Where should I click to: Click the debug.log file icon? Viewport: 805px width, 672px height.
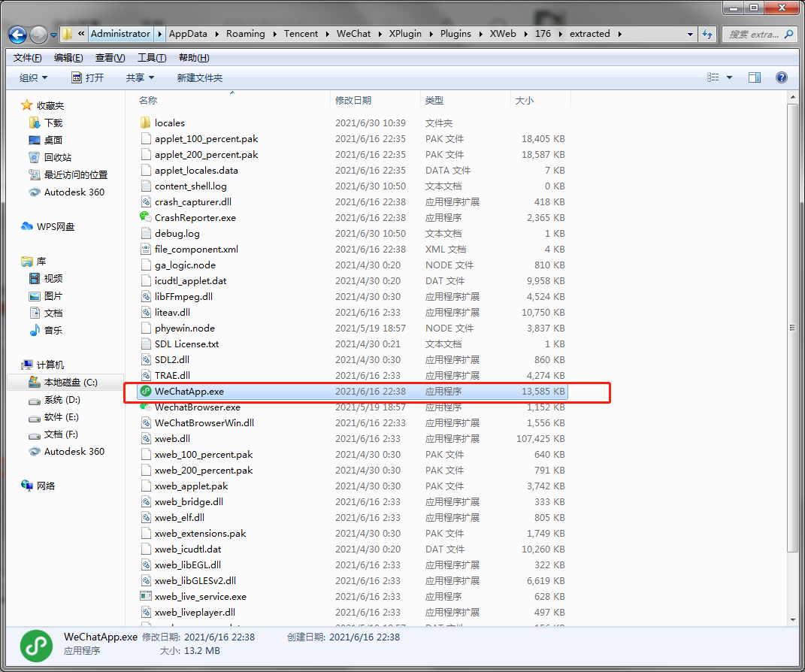pyautogui.click(x=146, y=233)
